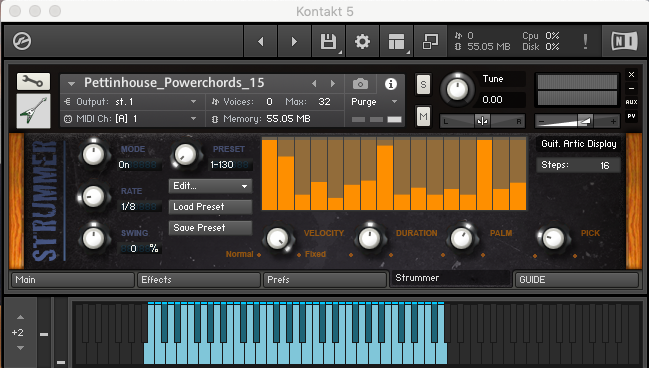Click Memory 55.05 MB readout
This screenshot has width=649, height=368.
[267, 119]
